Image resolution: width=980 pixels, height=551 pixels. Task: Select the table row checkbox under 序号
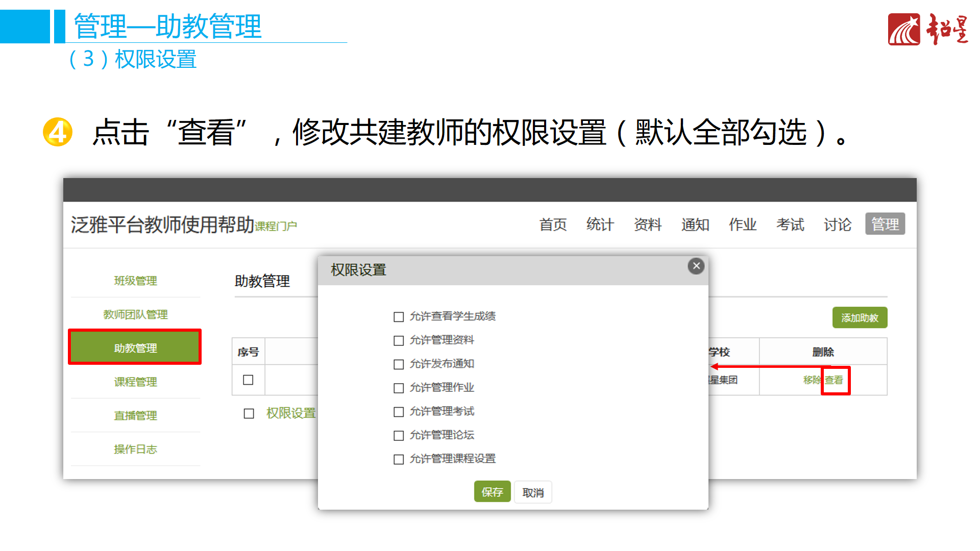(248, 380)
